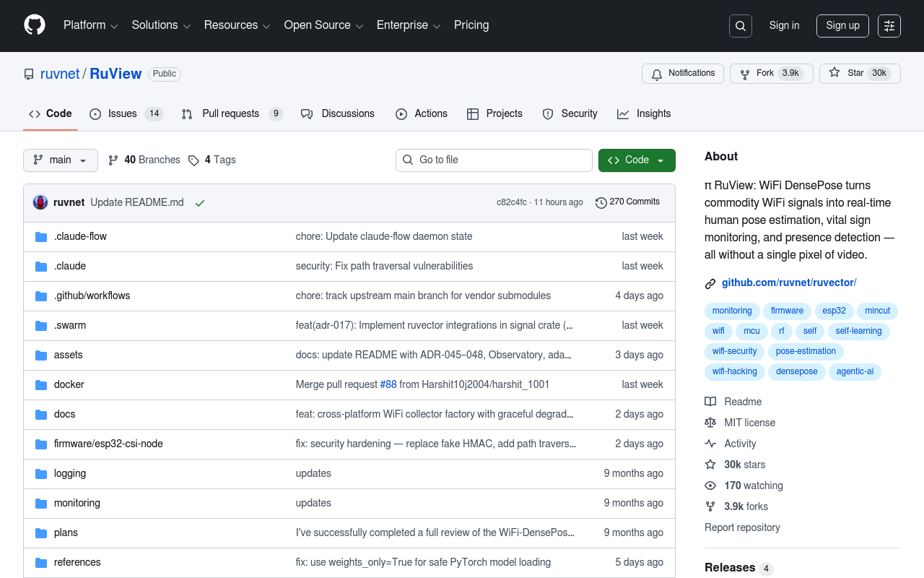This screenshot has height=578, width=924.
Task: Click the 270 Commits history icon
Action: [x=601, y=202]
